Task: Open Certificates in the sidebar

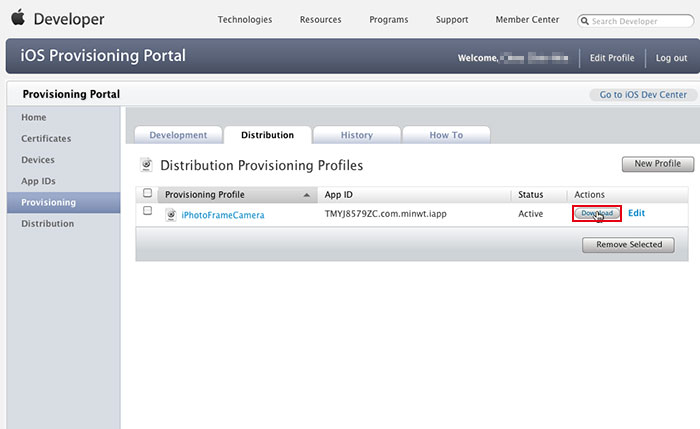Action: point(46,139)
